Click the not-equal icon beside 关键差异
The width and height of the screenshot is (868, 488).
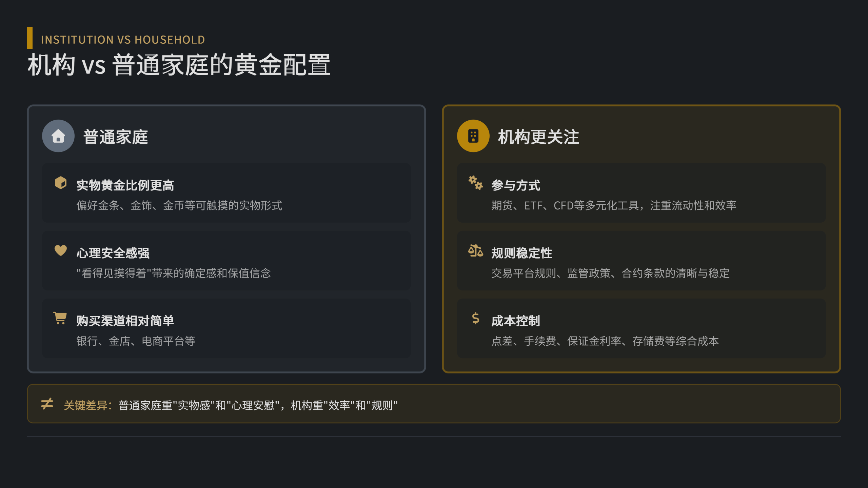(x=47, y=404)
